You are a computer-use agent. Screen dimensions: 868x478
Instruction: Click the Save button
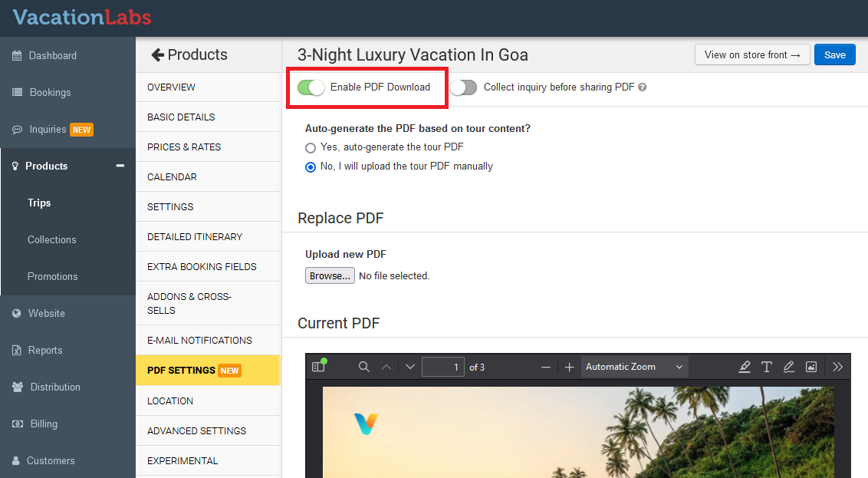click(x=834, y=54)
